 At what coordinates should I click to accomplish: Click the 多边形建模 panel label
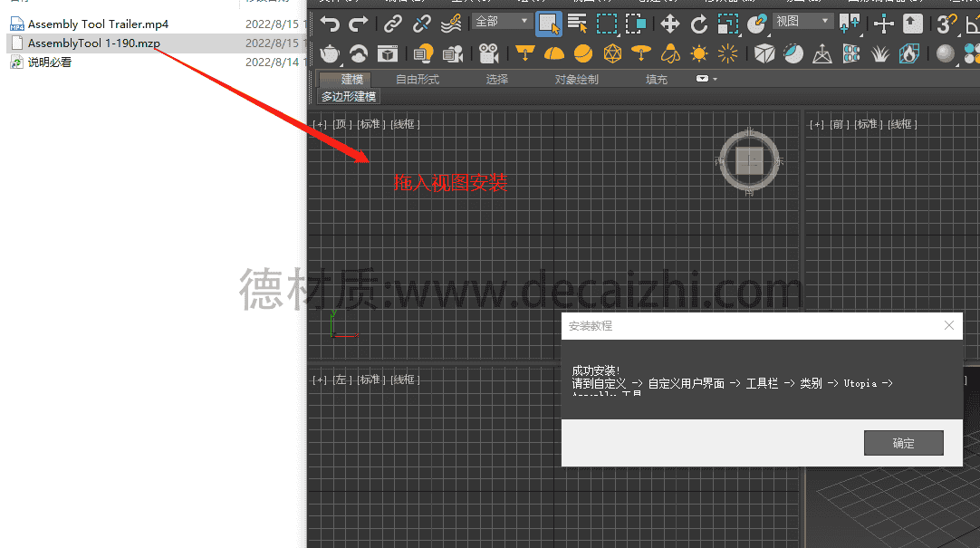click(x=349, y=95)
